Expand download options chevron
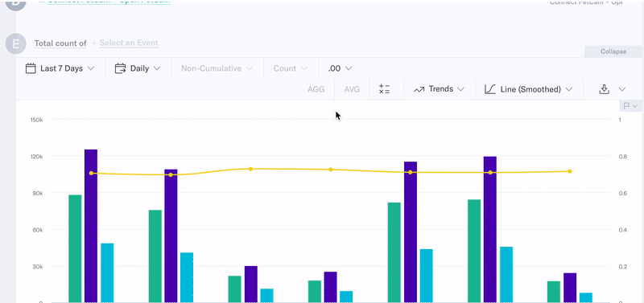This screenshot has height=303, width=644. click(621, 89)
